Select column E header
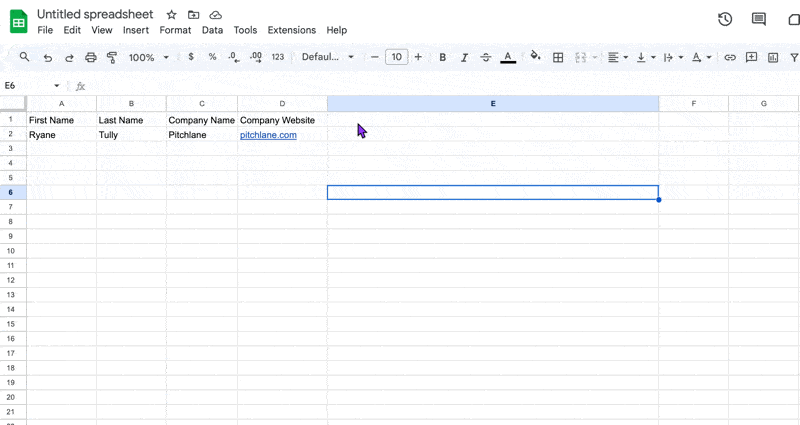Viewport: 800px width, 425px height. click(493, 104)
